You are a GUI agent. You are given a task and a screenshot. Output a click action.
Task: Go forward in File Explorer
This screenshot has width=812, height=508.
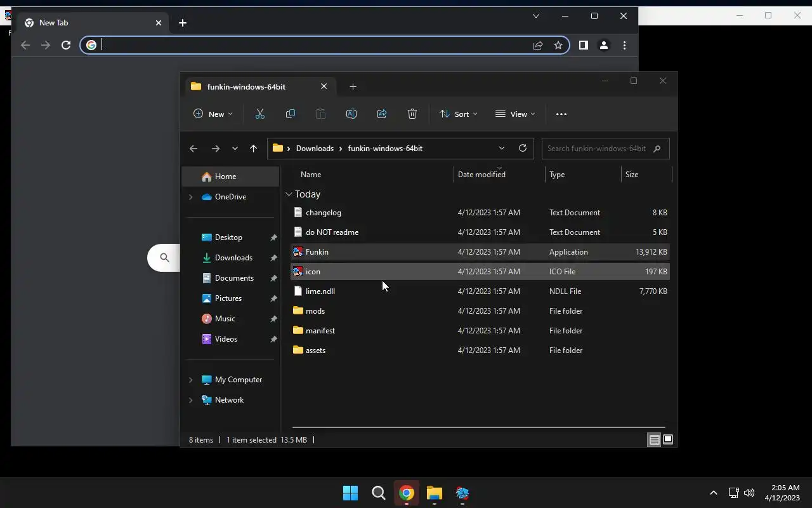[x=216, y=149]
